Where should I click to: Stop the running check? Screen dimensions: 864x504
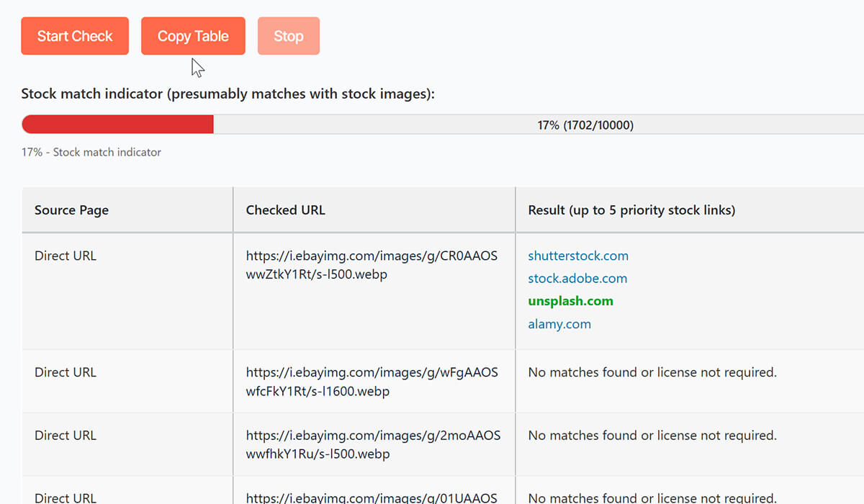point(288,36)
